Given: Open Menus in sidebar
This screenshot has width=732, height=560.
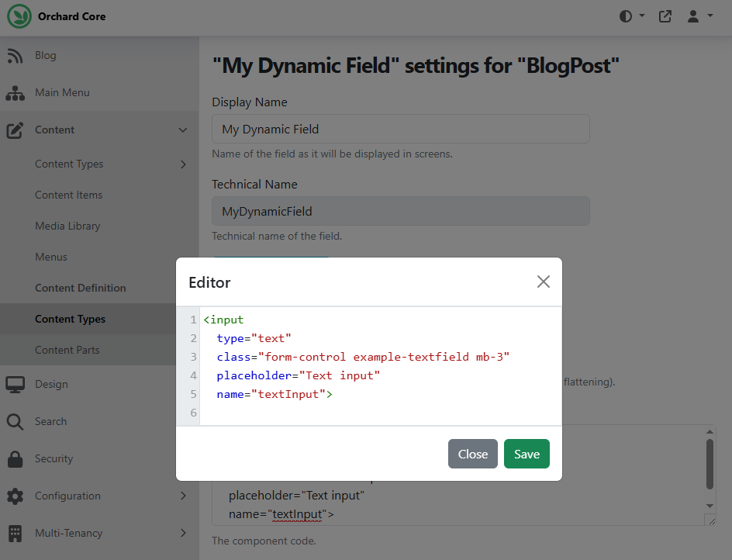Looking at the screenshot, I should coord(51,257).
